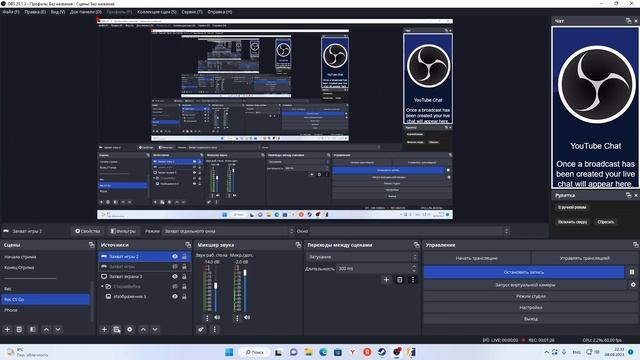Adjust the Длительность 300 ms stepper

point(414,269)
